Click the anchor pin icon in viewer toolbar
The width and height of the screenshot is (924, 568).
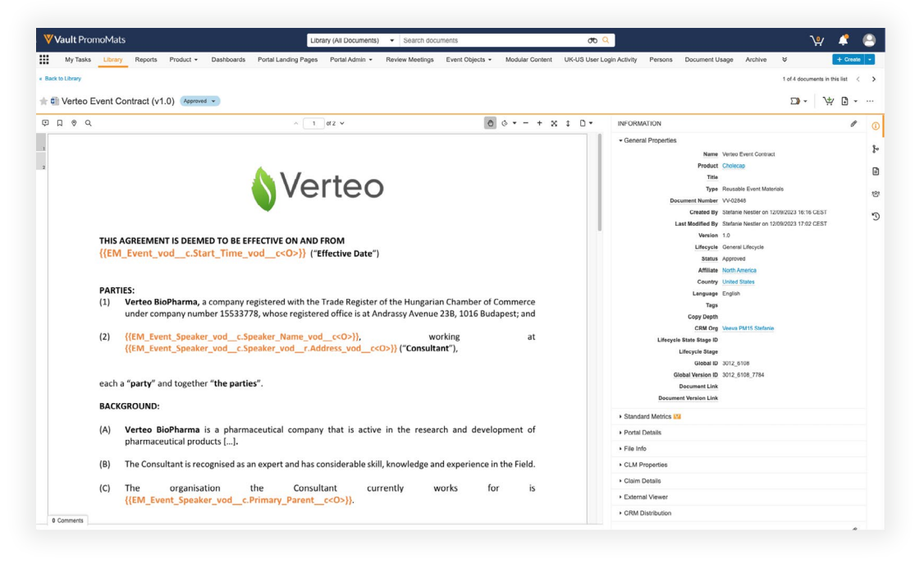tap(74, 123)
